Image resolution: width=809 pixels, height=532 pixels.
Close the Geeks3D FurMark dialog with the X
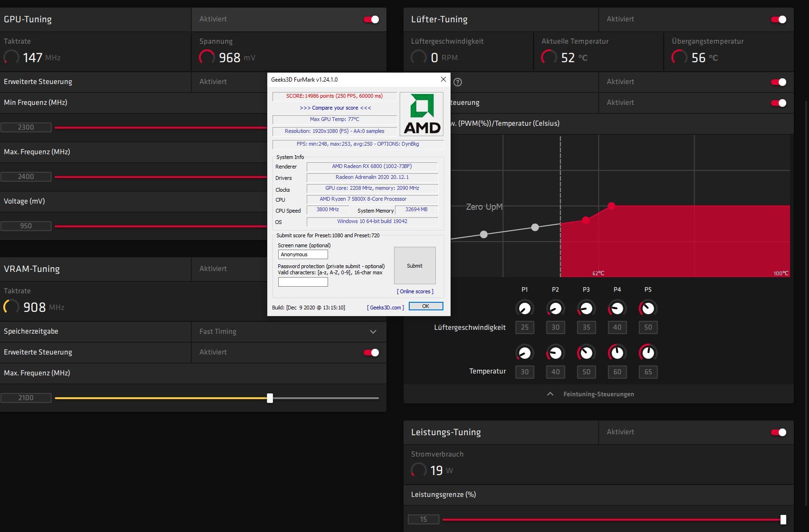(443, 79)
